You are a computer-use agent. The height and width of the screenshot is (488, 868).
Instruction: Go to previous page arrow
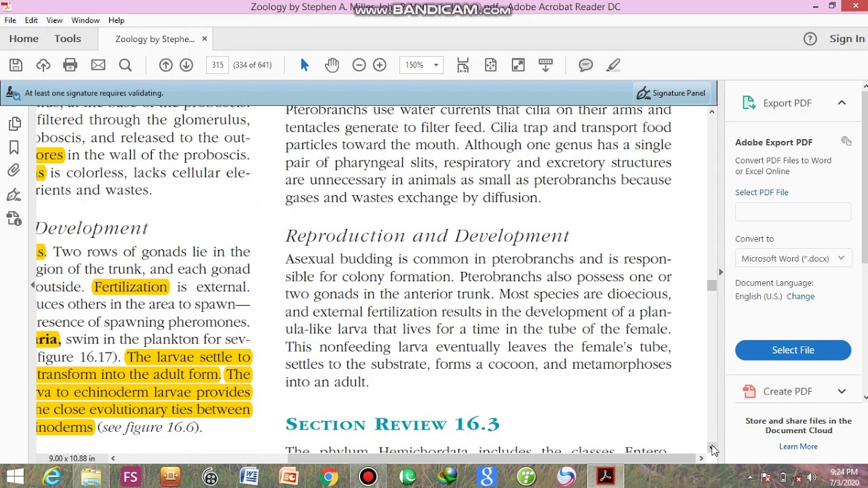coord(165,65)
